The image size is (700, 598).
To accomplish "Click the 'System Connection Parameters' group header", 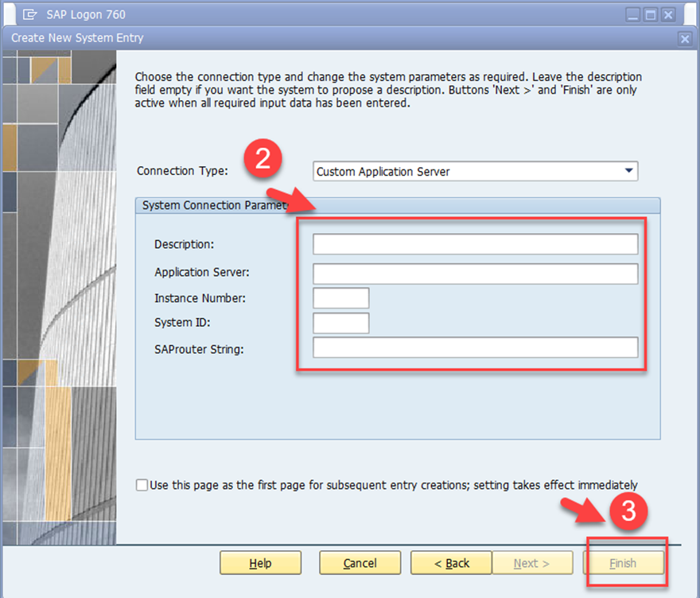I will coord(397,205).
